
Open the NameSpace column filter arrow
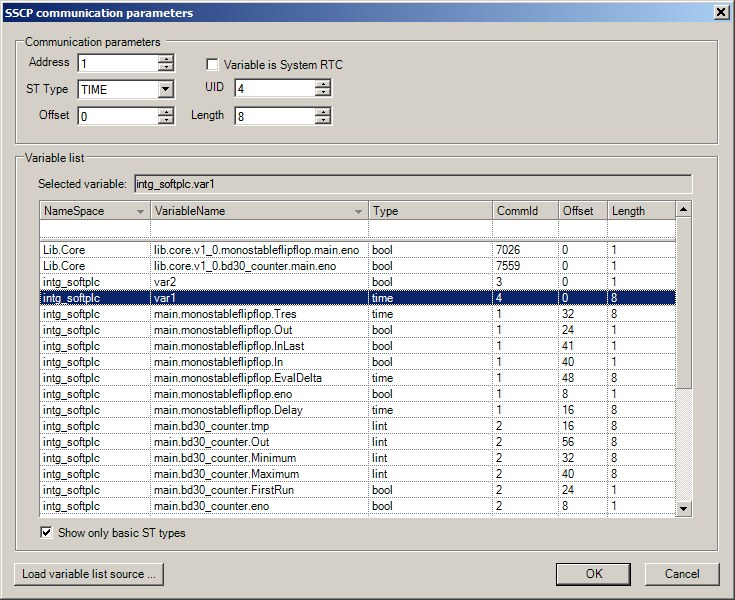(139, 211)
